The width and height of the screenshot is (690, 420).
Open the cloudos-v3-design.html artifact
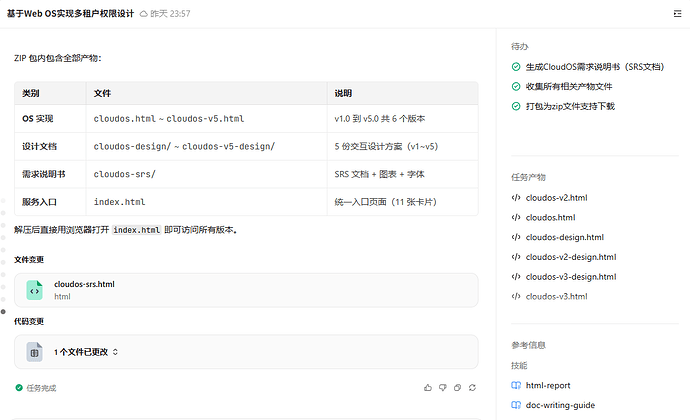[571, 276]
